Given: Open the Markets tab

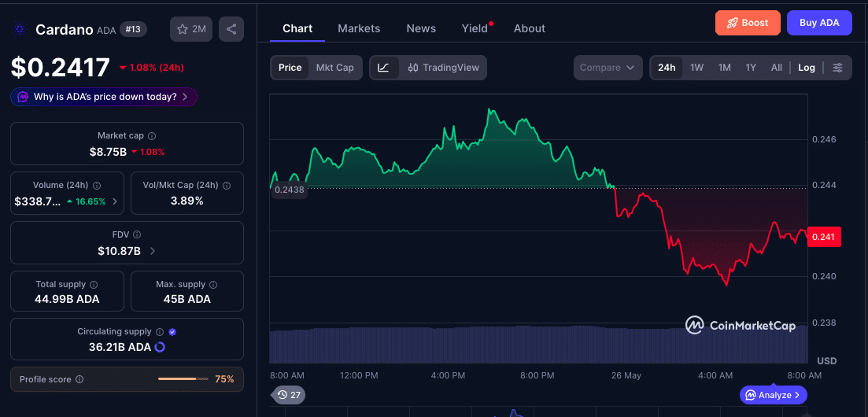Looking at the screenshot, I should (359, 28).
